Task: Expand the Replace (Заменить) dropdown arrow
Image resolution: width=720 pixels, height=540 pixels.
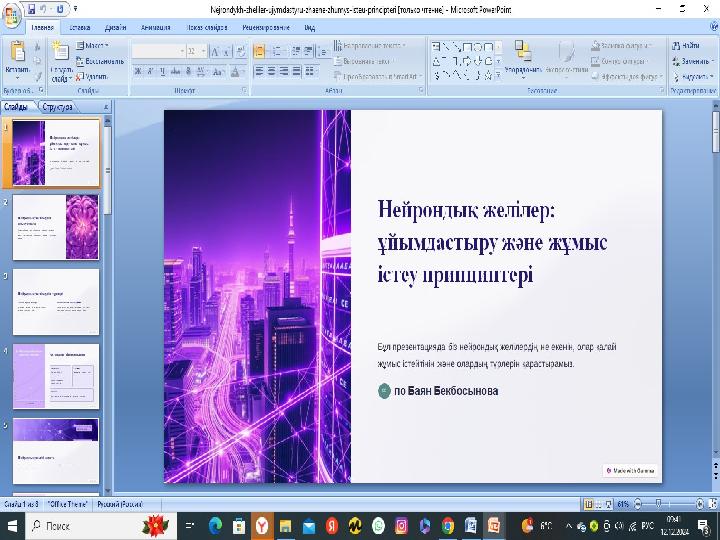Action: click(x=712, y=61)
